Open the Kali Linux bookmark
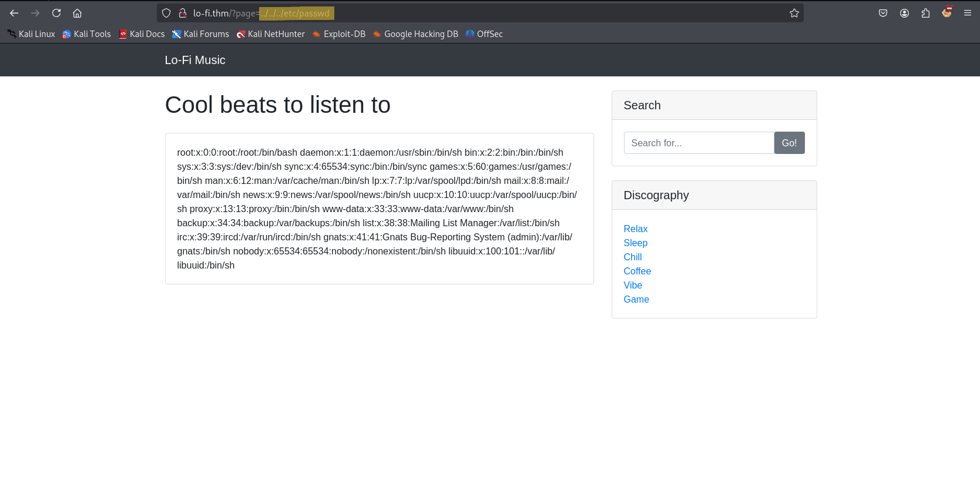 tap(31, 34)
